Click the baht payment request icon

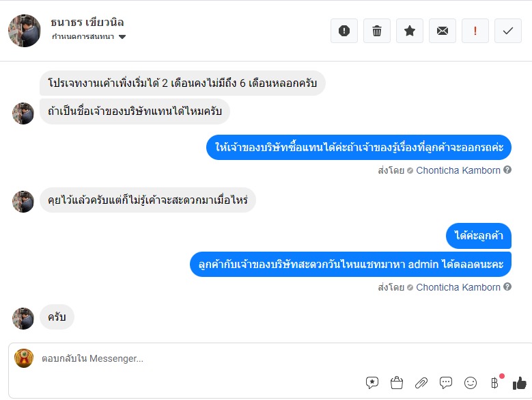pos(495,382)
